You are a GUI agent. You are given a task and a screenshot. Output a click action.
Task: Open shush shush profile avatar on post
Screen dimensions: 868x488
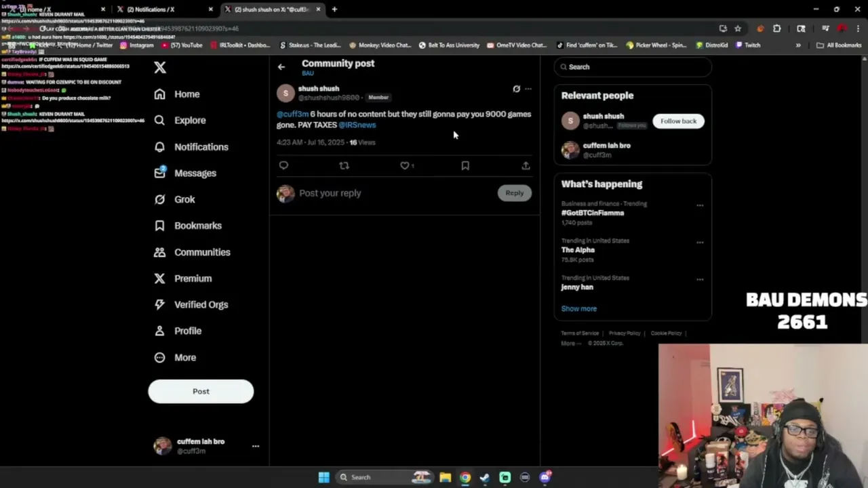tap(285, 93)
